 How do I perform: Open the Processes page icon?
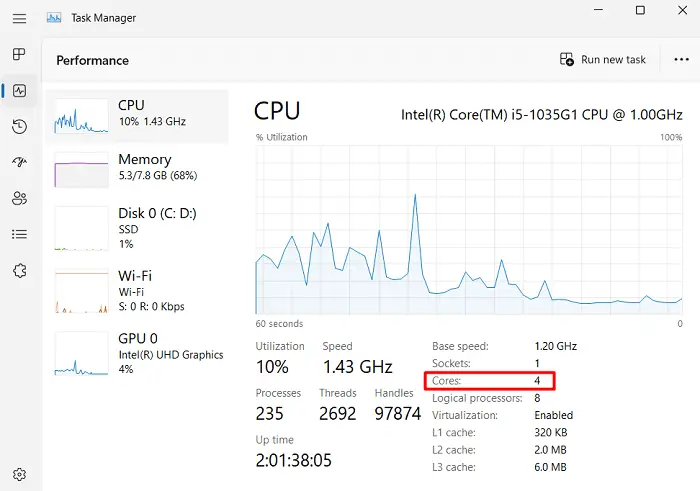click(19, 54)
